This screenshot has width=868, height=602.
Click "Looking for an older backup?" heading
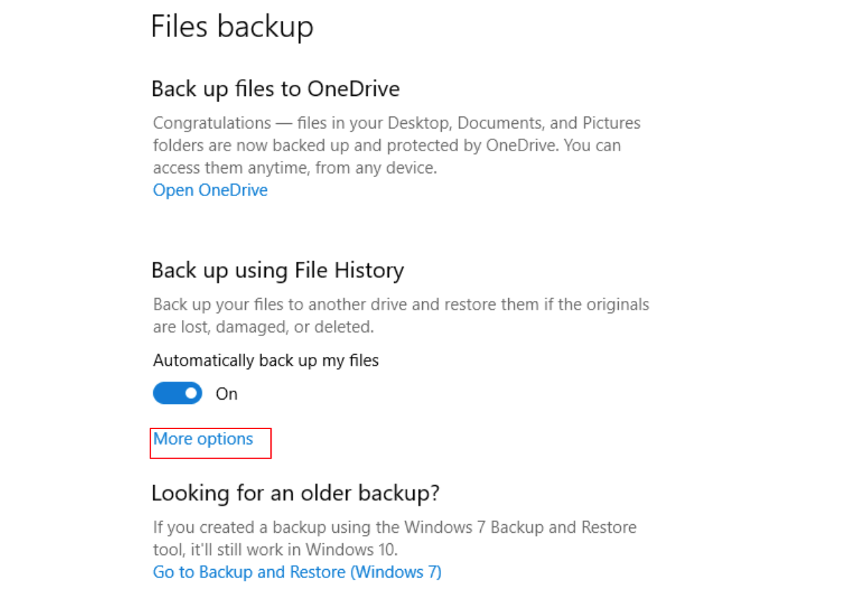[294, 493]
